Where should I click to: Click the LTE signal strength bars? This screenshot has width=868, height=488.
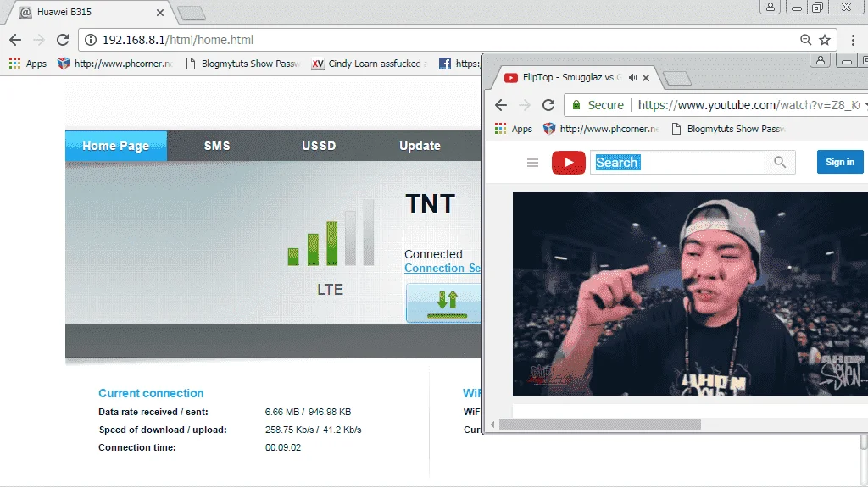(x=331, y=232)
